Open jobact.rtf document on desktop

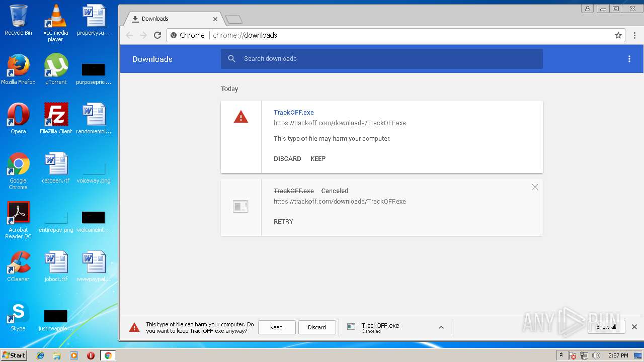[x=55, y=266]
